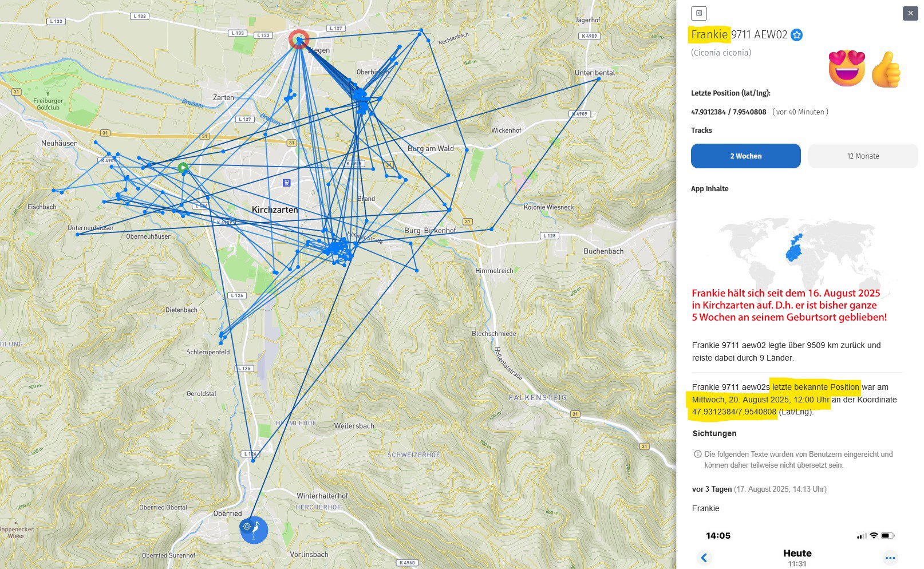Image resolution: width=924 pixels, height=569 pixels.
Task: Select the 2 Wochen track tab
Action: point(745,156)
